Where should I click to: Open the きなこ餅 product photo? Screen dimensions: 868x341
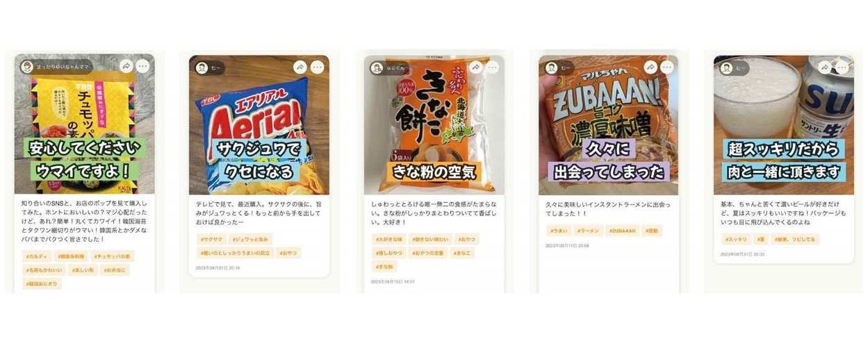[434, 125]
